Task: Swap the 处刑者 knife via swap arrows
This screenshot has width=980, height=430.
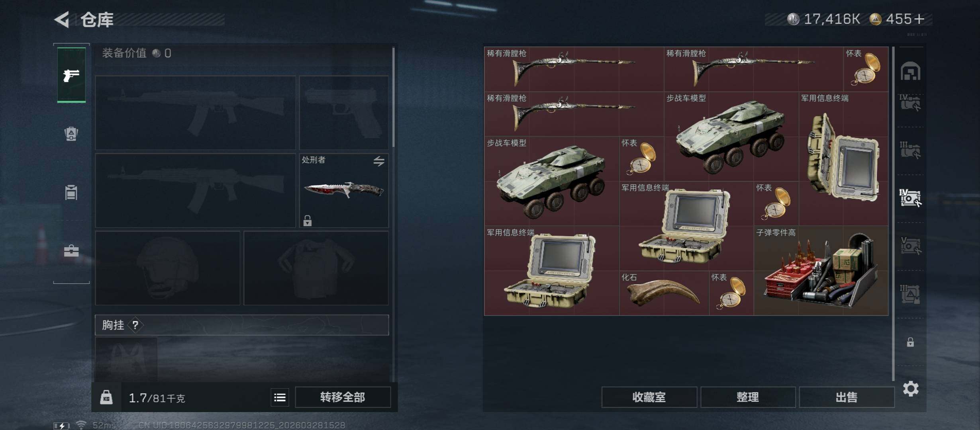Action: click(379, 161)
